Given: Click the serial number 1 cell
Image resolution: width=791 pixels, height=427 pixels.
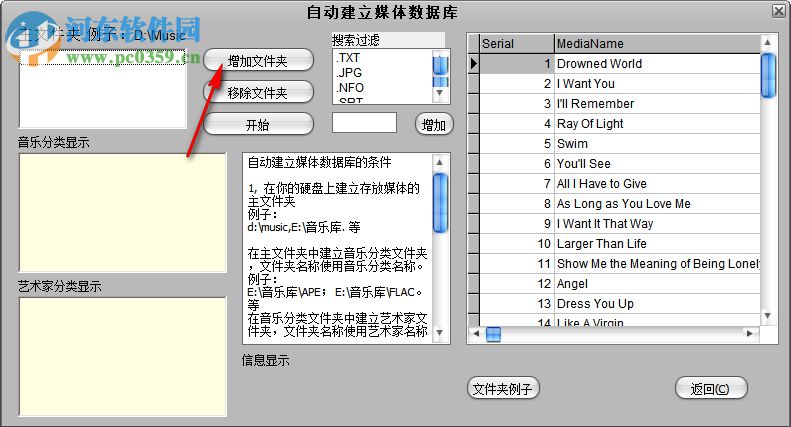Looking at the screenshot, I should [517, 64].
